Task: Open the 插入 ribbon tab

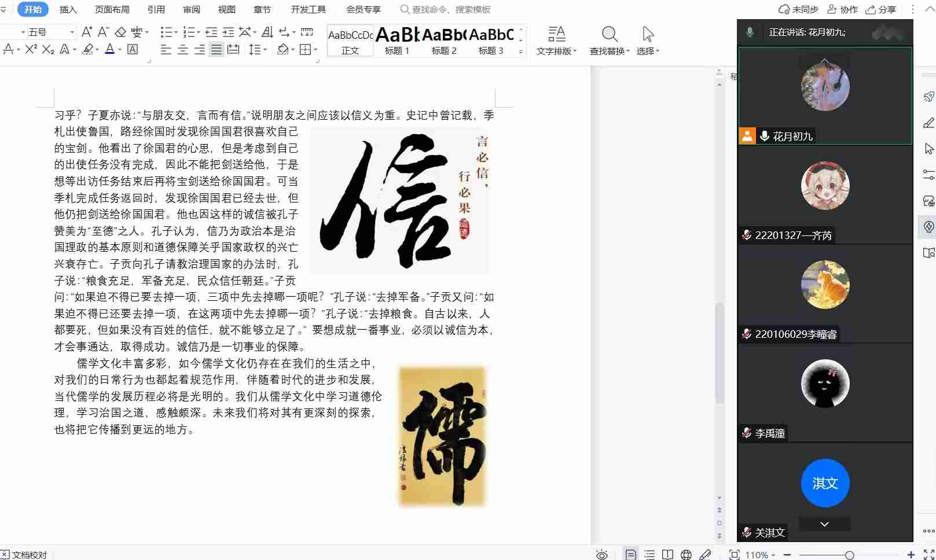Action: [x=68, y=9]
